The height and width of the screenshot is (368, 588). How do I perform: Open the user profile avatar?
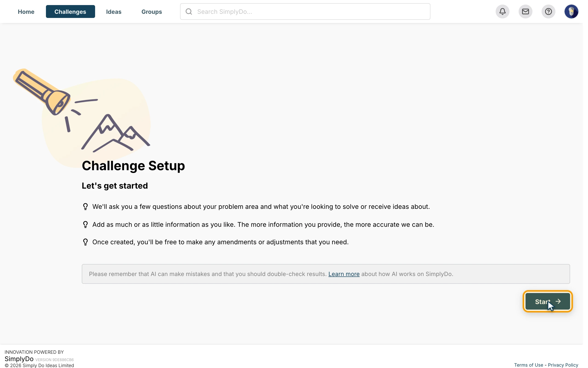click(571, 11)
